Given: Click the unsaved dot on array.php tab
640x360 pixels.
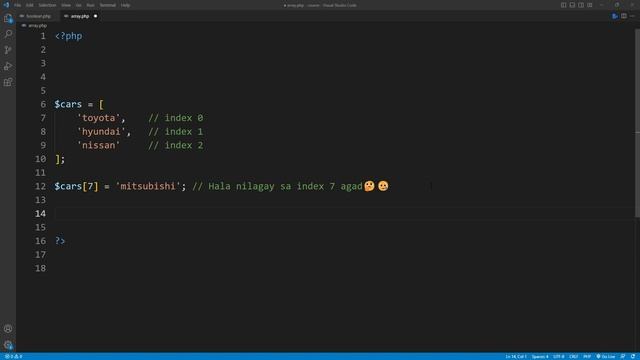Looking at the screenshot, I should tap(96, 16).
